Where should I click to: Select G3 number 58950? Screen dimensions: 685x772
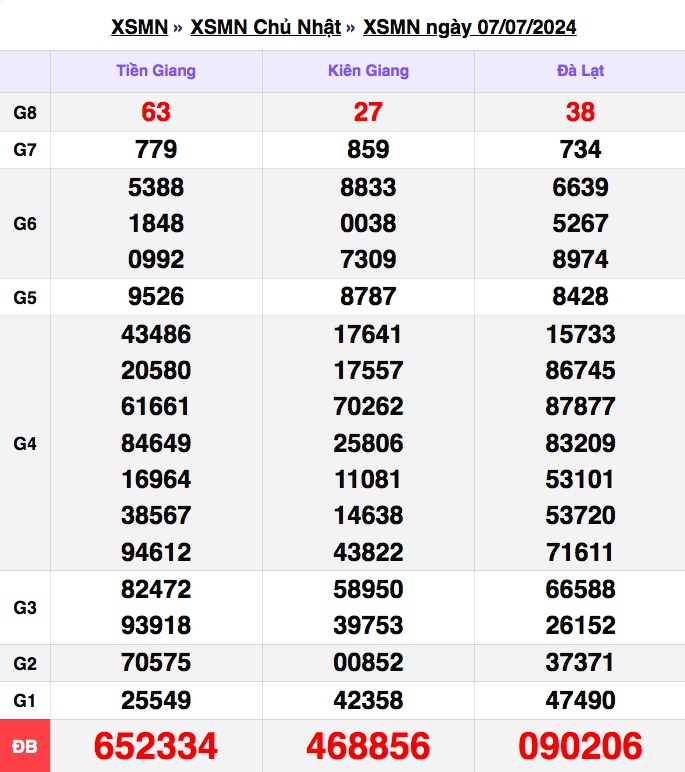click(368, 589)
